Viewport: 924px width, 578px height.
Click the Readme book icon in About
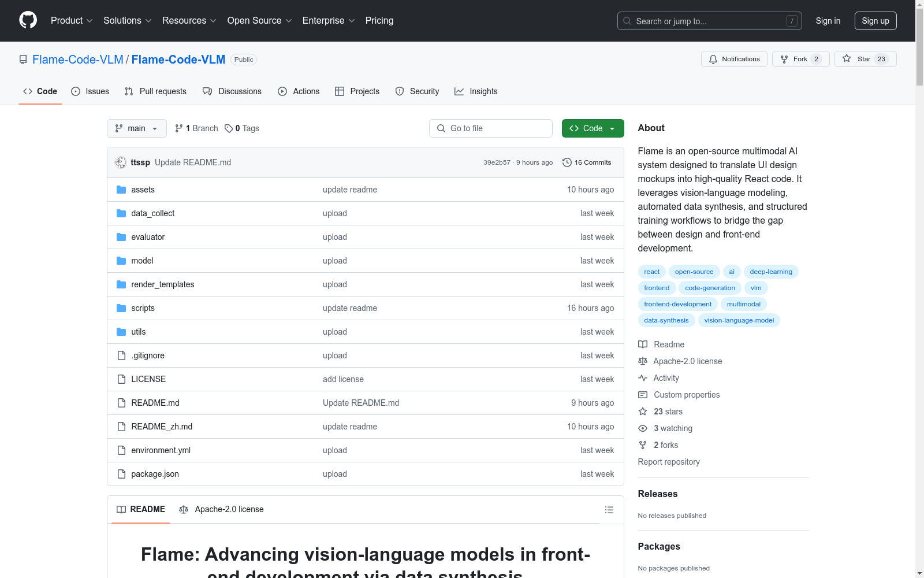coord(643,344)
